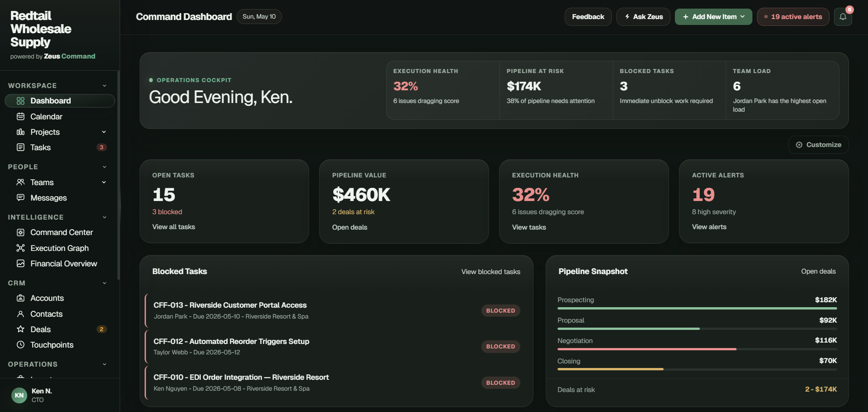The width and height of the screenshot is (868, 412).
Task: Click the red notification count badge
Action: 849,10
